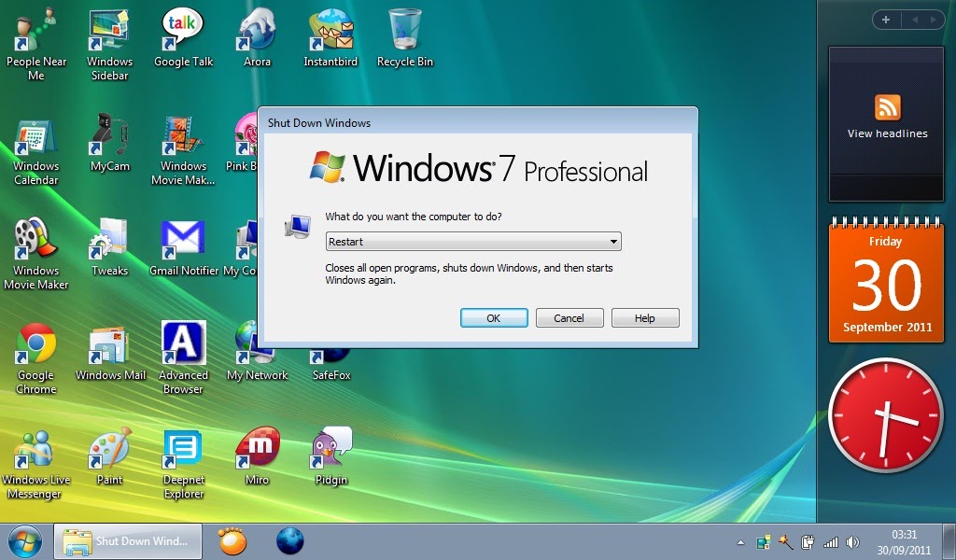Click Cancel in Shut Down Windows dialog
The width and height of the screenshot is (956, 560).
click(x=569, y=318)
